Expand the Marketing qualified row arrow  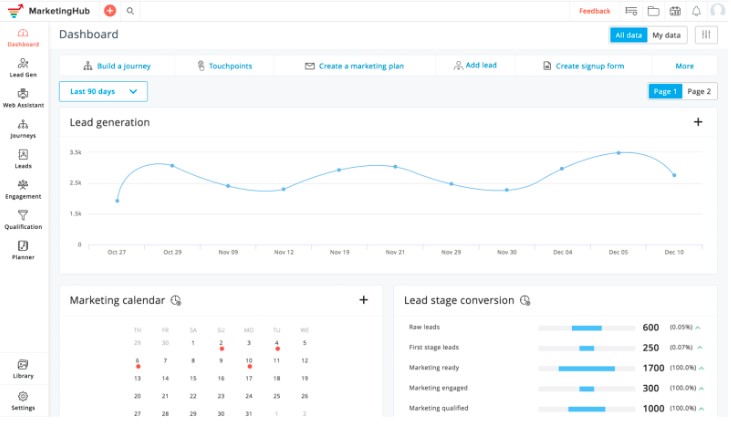(701, 409)
